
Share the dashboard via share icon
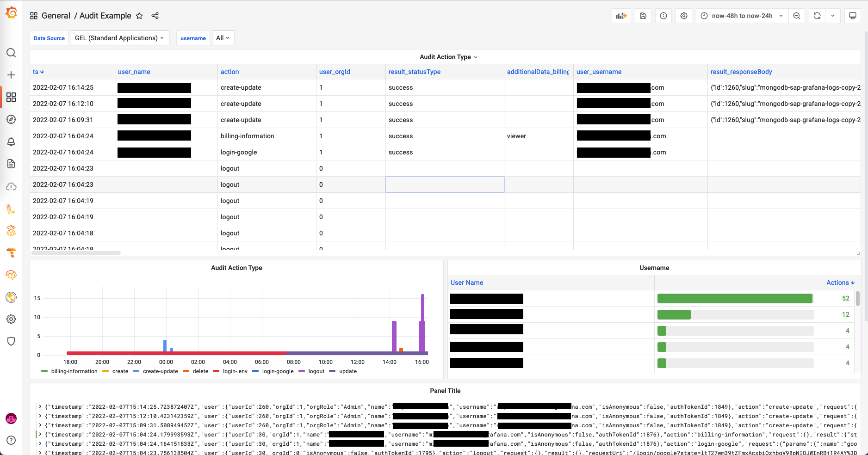tap(155, 16)
